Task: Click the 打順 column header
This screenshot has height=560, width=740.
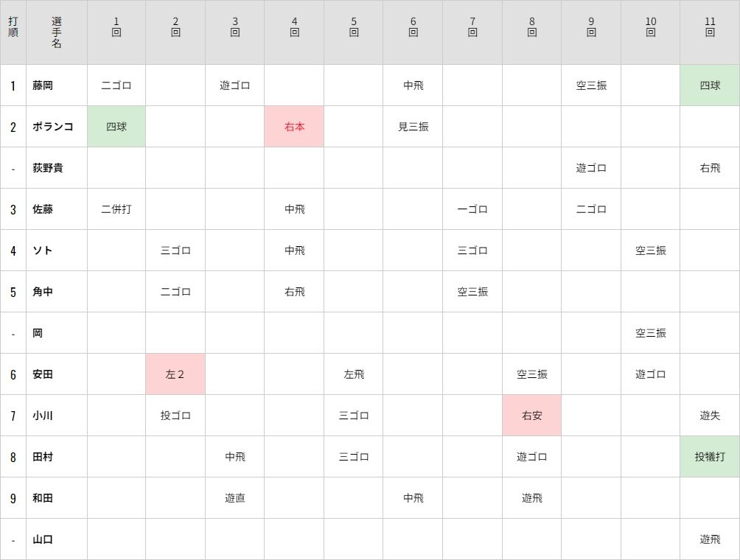Action: coord(13,32)
